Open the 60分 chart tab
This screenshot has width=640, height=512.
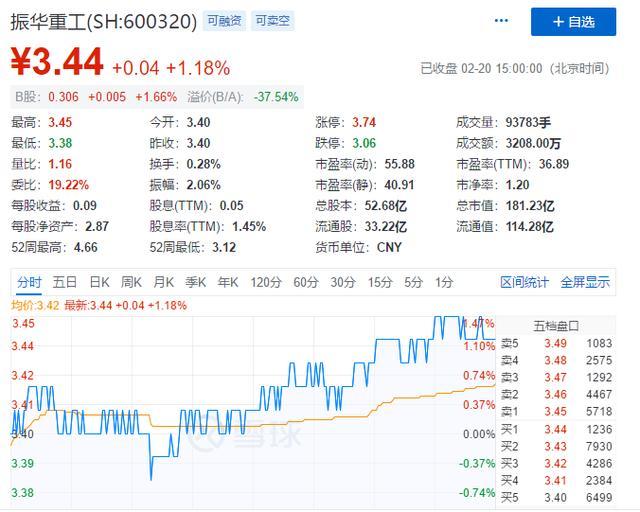click(306, 282)
